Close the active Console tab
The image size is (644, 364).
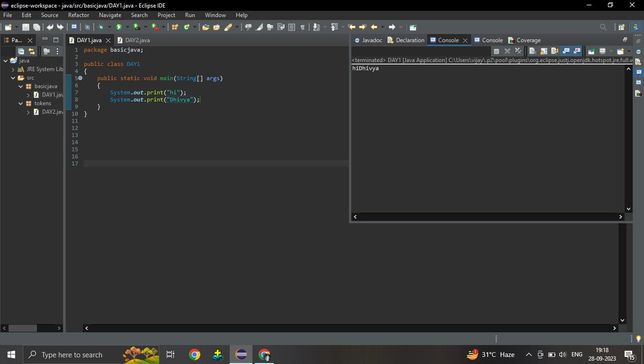click(465, 40)
